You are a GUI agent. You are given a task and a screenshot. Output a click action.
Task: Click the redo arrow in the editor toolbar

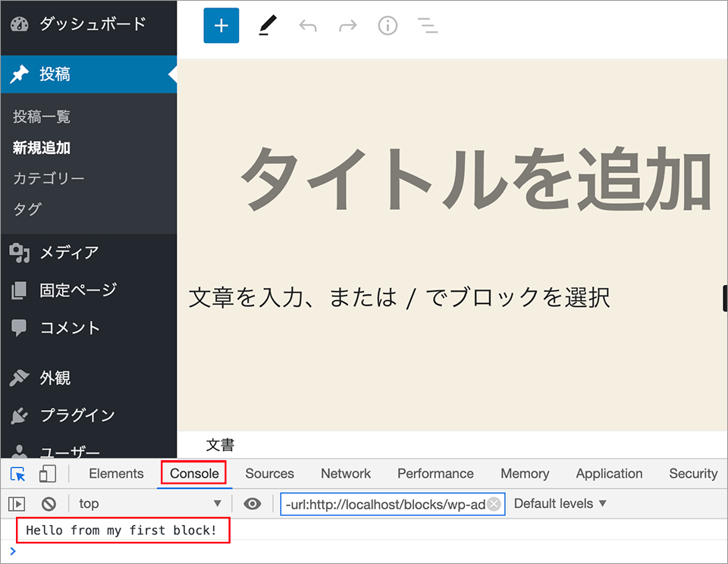tap(348, 26)
